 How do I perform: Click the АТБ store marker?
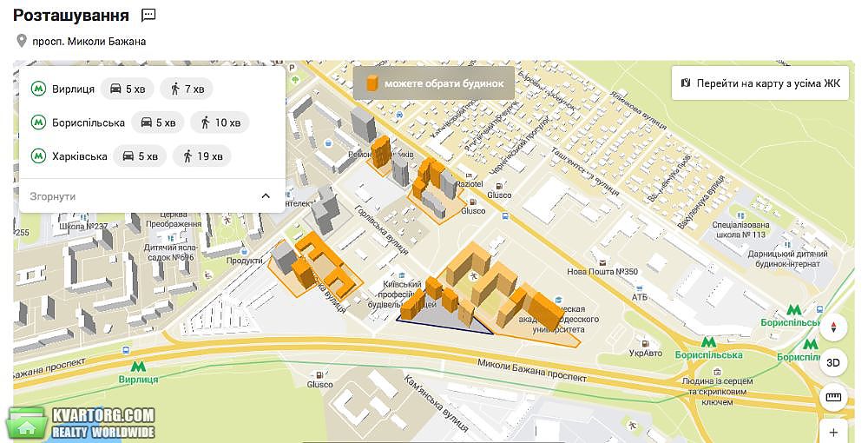tap(640, 289)
